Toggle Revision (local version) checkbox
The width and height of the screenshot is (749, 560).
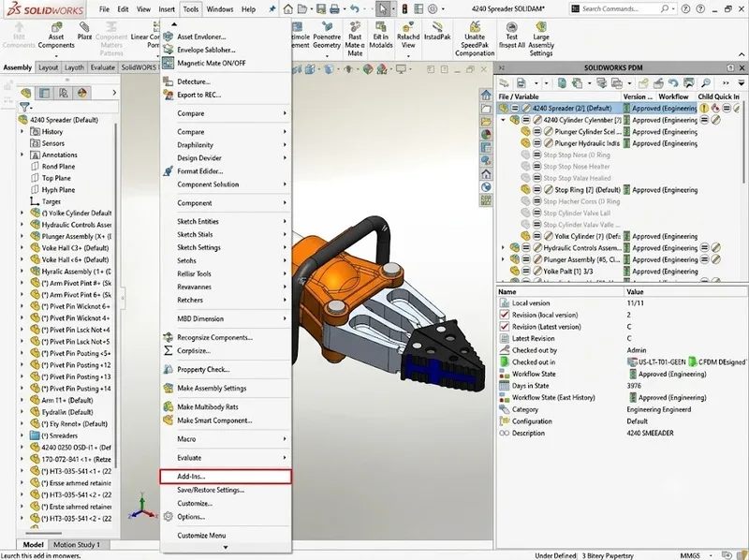(504, 315)
